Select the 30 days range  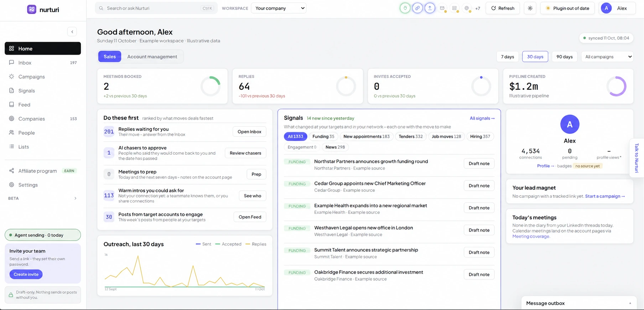(x=535, y=57)
